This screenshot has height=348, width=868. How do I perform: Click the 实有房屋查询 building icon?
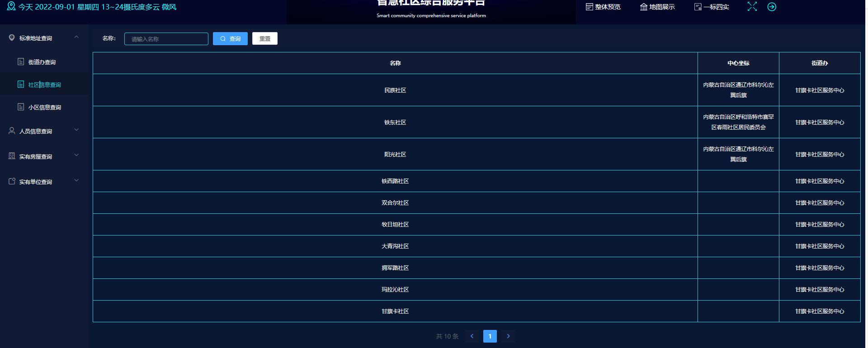coord(12,156)
